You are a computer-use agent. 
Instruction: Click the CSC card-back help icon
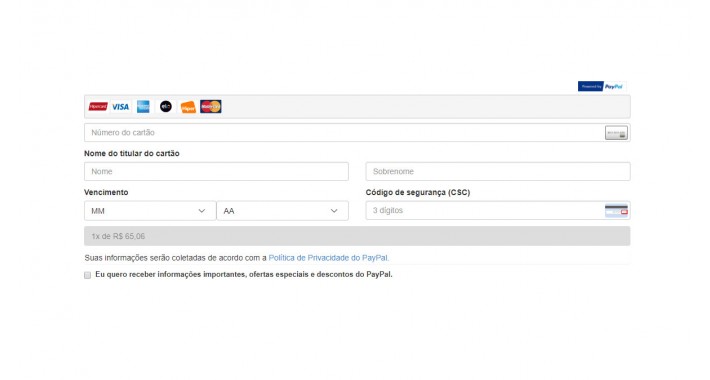point(616,211)
